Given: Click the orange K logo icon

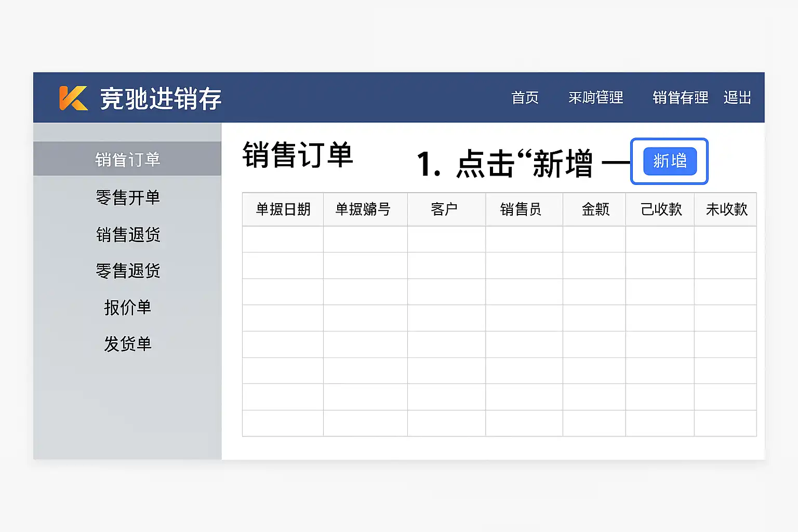Looking at the screenshot, I should click(x=73, y=98).
